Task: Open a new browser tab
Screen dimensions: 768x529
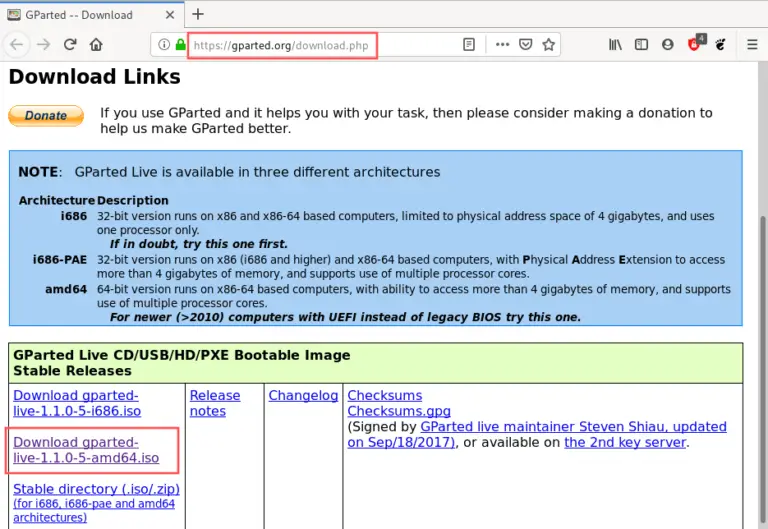Action: 198,14
